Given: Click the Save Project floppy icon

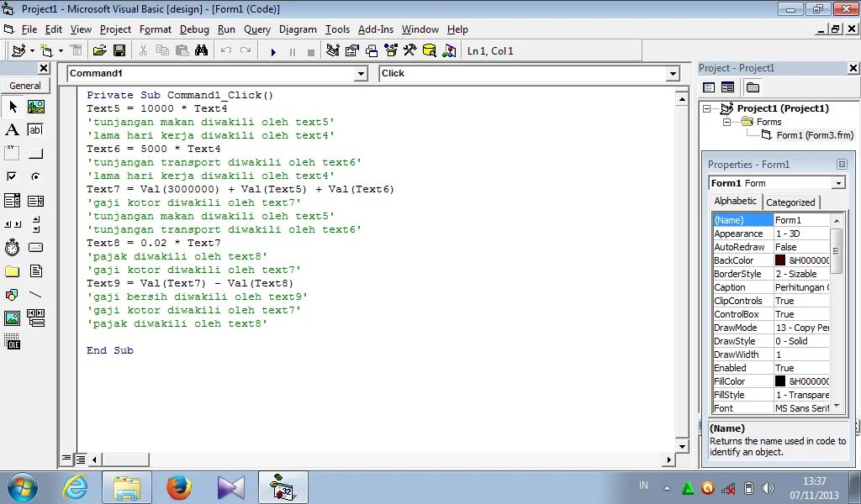Looking at the screenshot, I should coord(119,51).
